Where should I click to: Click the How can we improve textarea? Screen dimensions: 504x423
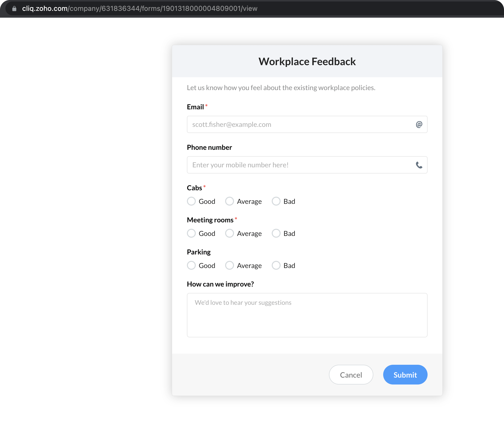307,315
